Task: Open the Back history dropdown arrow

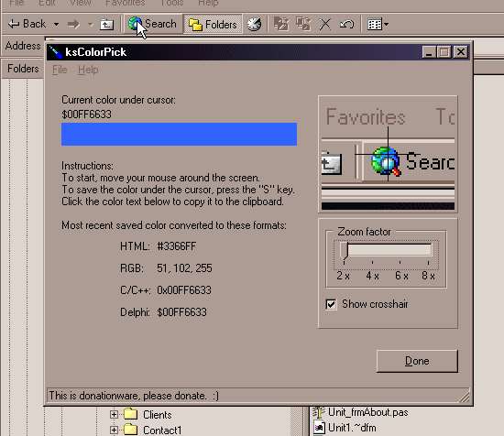Action: coord(56,24)
